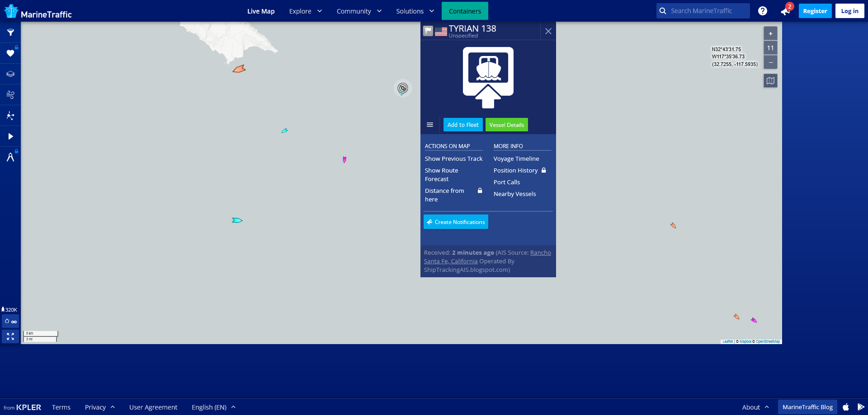
Task: Click the white flag icon in panel header
Action: pyautogui.click(x=428, y=31)
